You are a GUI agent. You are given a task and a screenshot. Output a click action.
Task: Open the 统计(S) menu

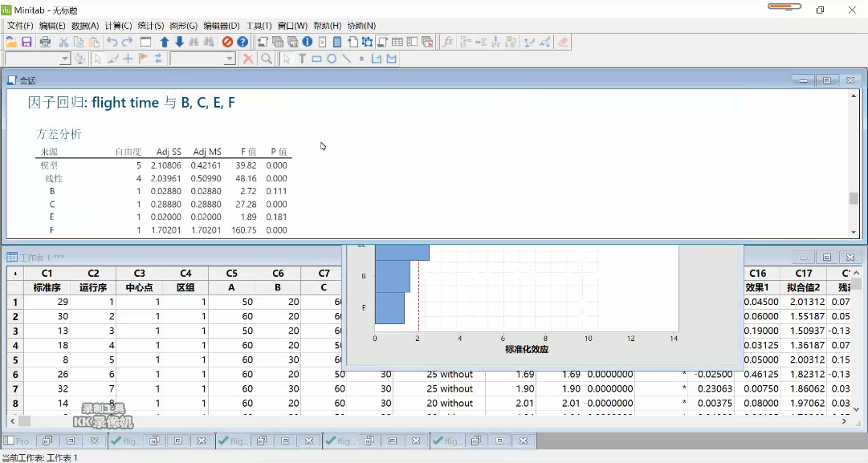(151, 26)
